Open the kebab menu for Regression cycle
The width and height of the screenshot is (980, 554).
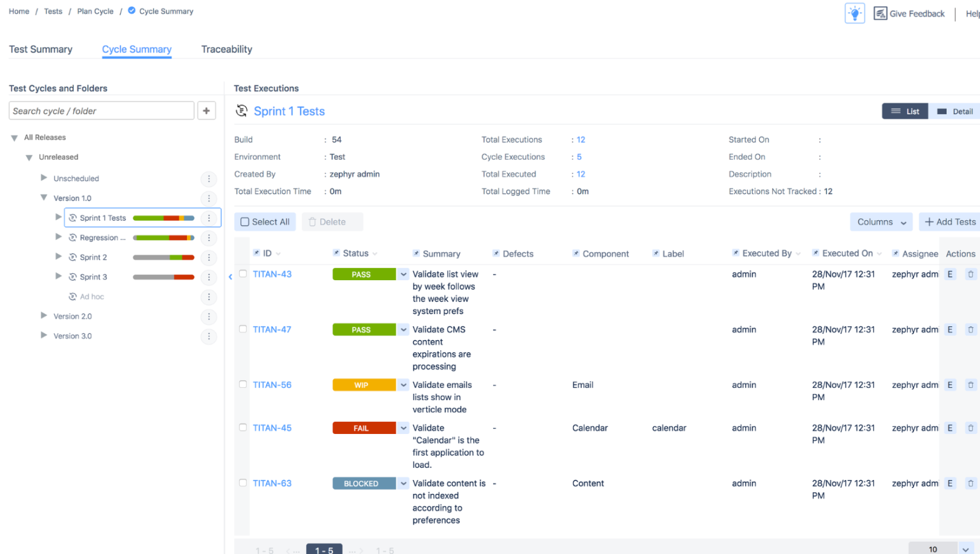tap(209, 237)
